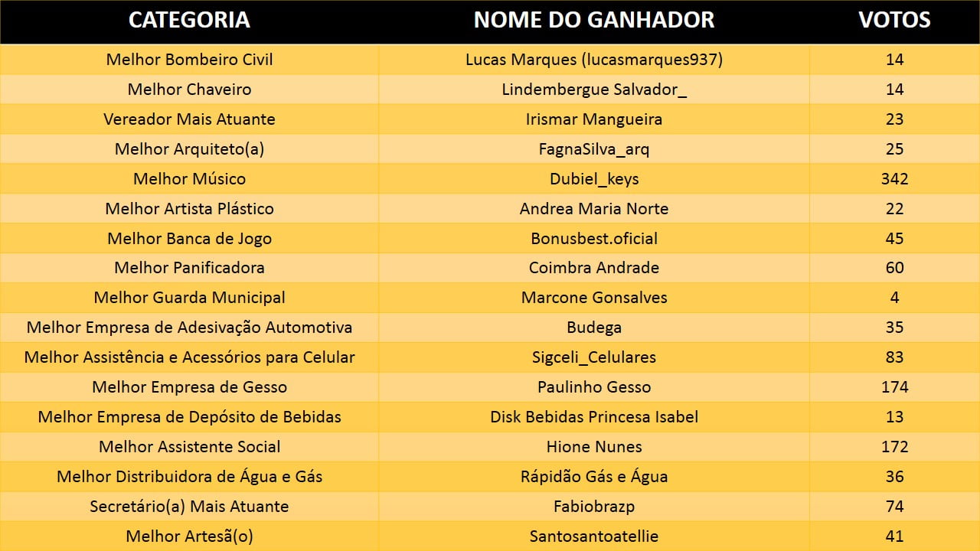Click the FagnaSilva_arq winner name
Screen dimensions: 980x551
coord(594,149)
